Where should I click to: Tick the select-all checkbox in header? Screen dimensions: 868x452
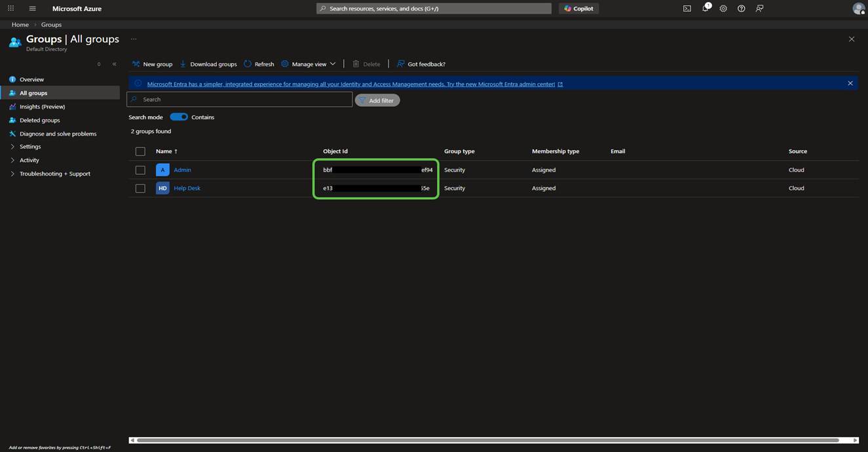(x=140, y=151)
